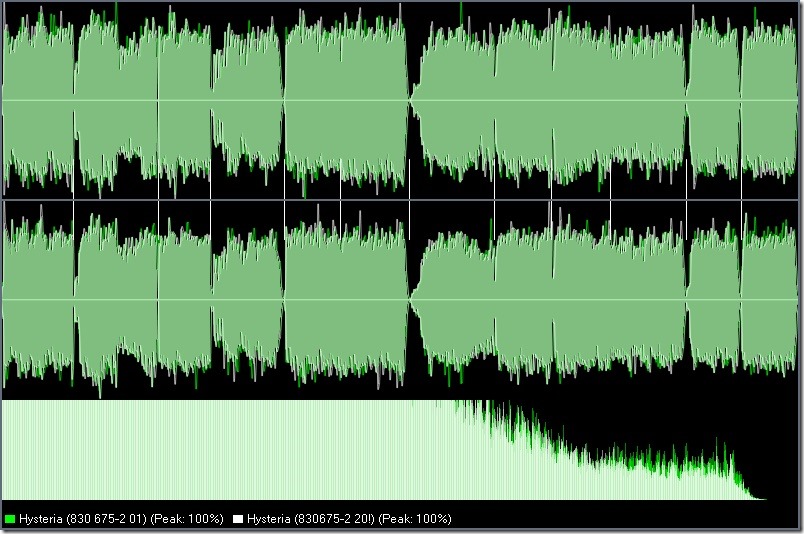Click the green legend swatch for Hysteria 01
The height and width of the screenshot is (534, 804).
coord(10,519)
